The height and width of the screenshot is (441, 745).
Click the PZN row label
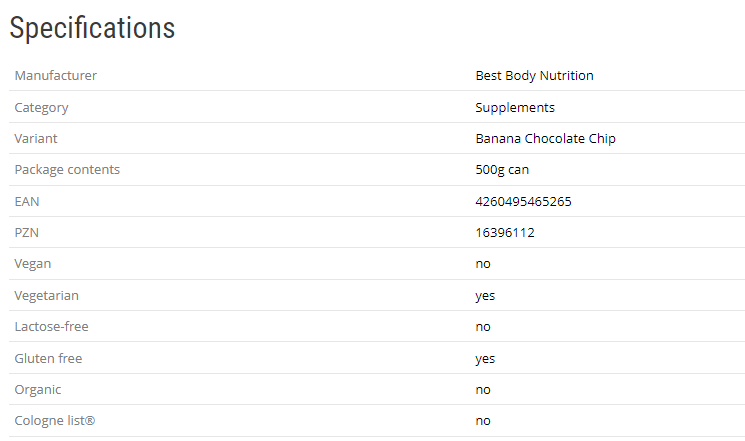tap(28, 232)
